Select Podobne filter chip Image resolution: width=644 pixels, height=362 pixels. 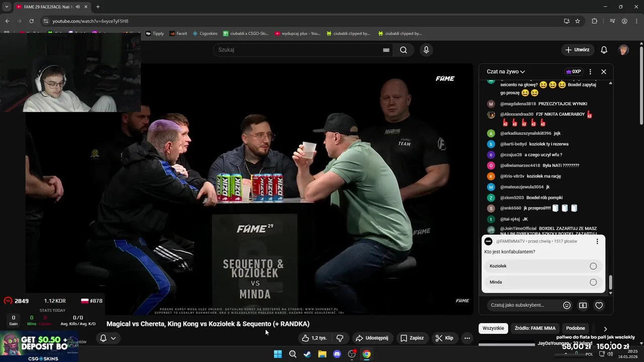tap(576, 328)
